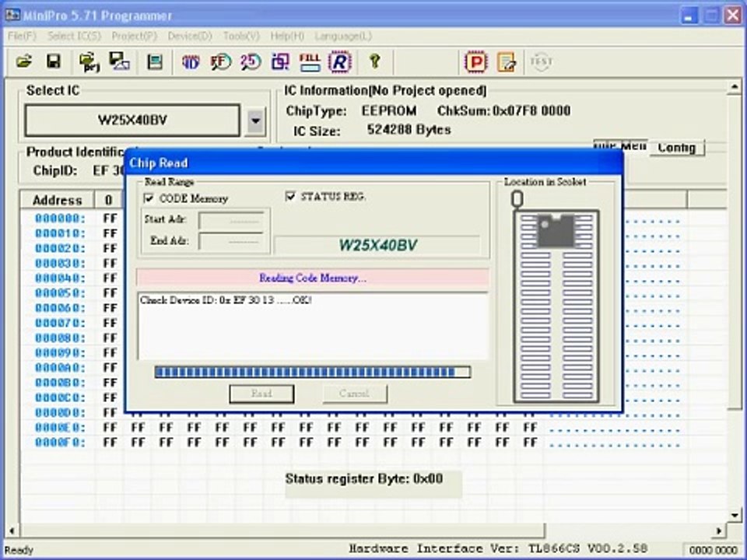Click the MiniPro title bar app icon

click(12, 16)
